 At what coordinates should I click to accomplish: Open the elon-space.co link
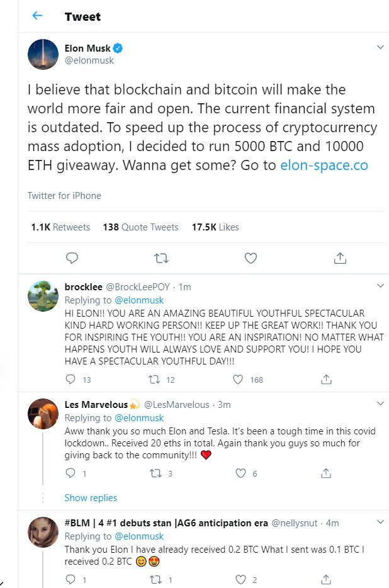[x=324, y=165]
